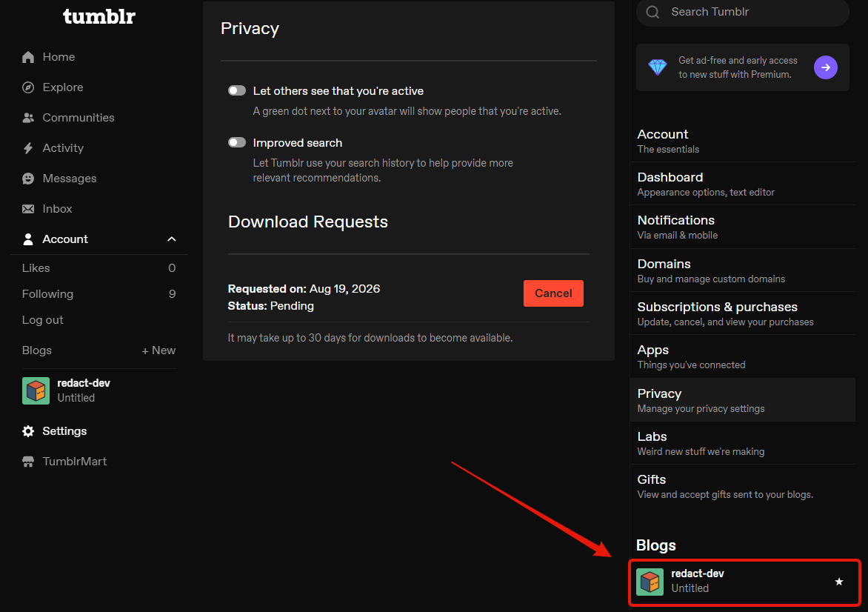
Task: Click the Likes count 0
Action: (x=172, y=268)
